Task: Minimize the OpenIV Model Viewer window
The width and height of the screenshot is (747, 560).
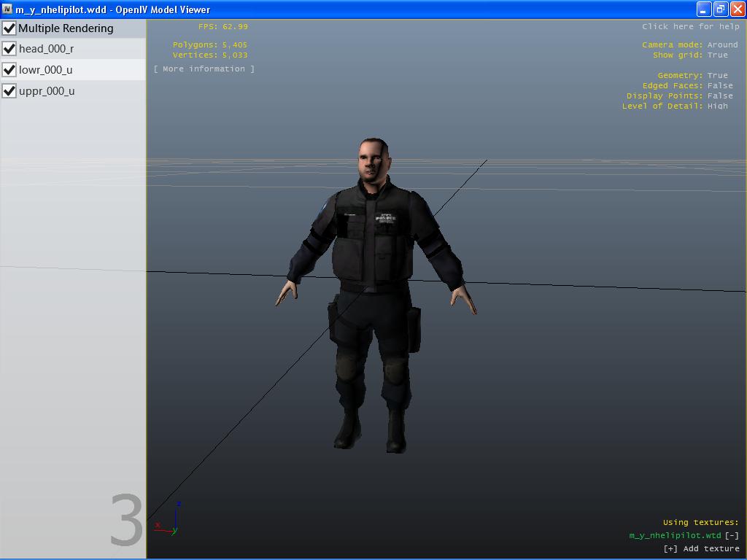Action: 704,9
